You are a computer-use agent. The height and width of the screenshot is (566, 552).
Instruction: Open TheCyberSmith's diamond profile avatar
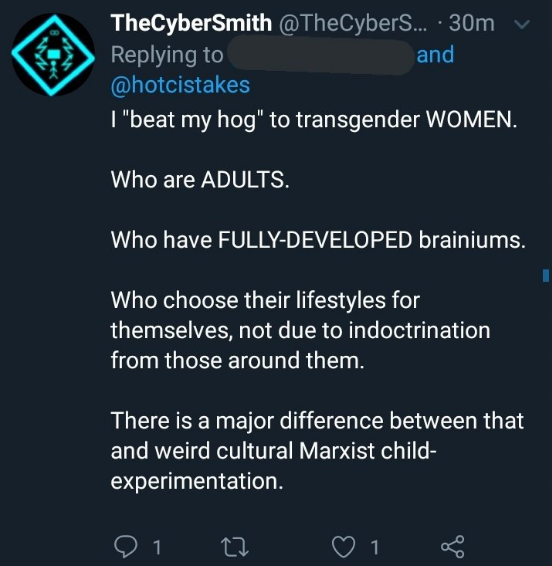(x=53, y=55)
